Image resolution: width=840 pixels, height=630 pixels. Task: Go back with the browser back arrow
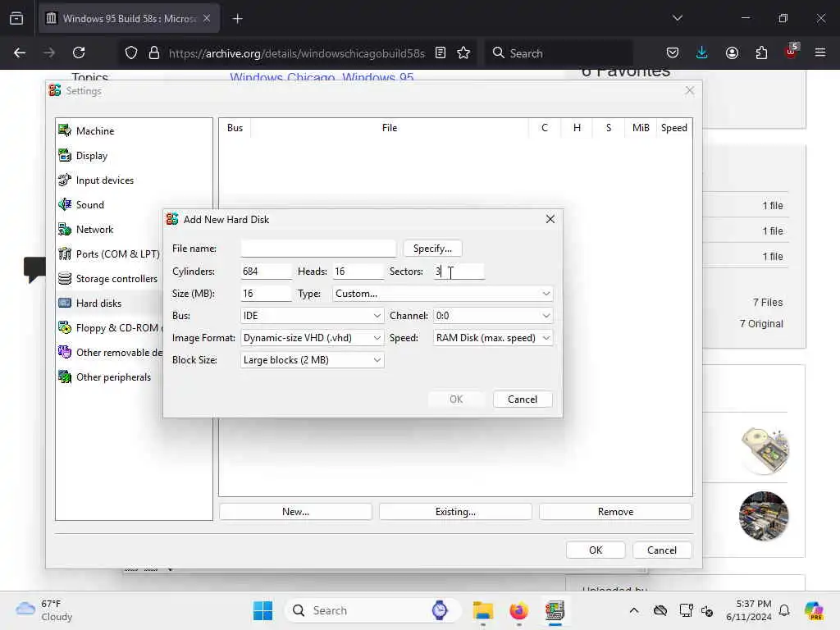[20, 52]
